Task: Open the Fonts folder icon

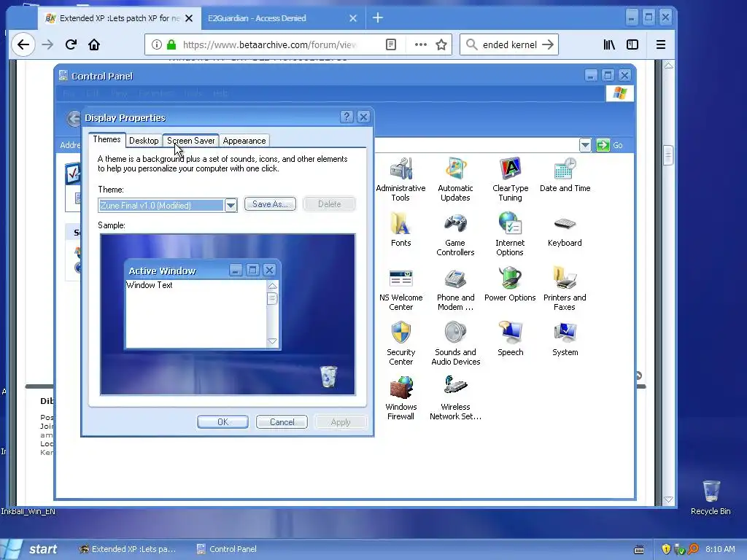Action: 400,230
